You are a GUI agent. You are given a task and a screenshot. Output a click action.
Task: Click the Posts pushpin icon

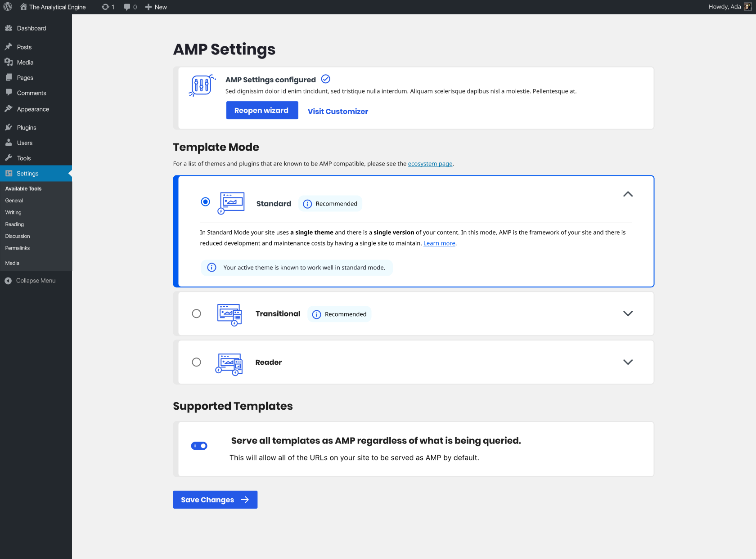(x=9, y=47)
